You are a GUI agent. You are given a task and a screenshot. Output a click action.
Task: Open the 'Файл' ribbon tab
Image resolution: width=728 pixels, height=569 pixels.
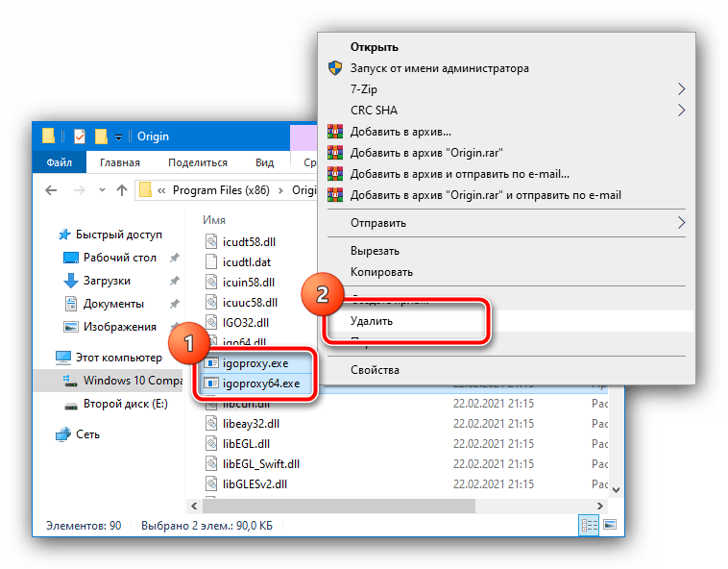[x=59, y=162]
